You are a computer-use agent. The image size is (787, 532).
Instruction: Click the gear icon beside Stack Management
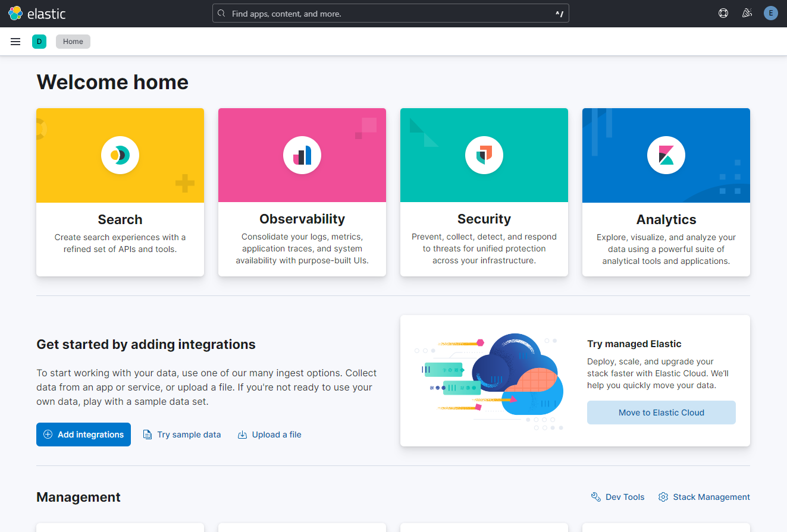(x=663, y=497)
